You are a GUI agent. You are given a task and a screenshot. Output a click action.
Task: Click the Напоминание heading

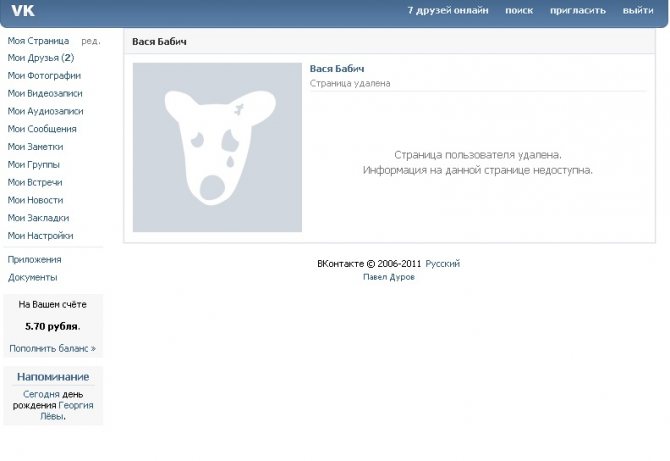coord(53,377)
